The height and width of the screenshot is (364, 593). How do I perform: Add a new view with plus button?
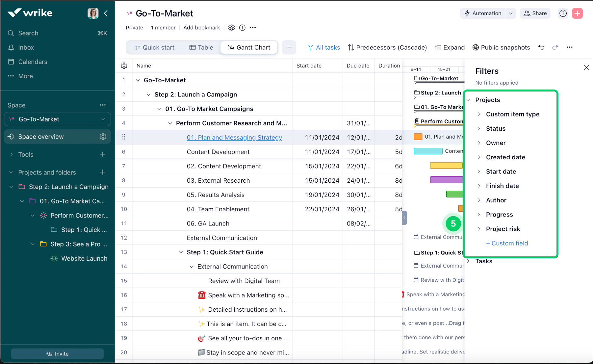289,47
